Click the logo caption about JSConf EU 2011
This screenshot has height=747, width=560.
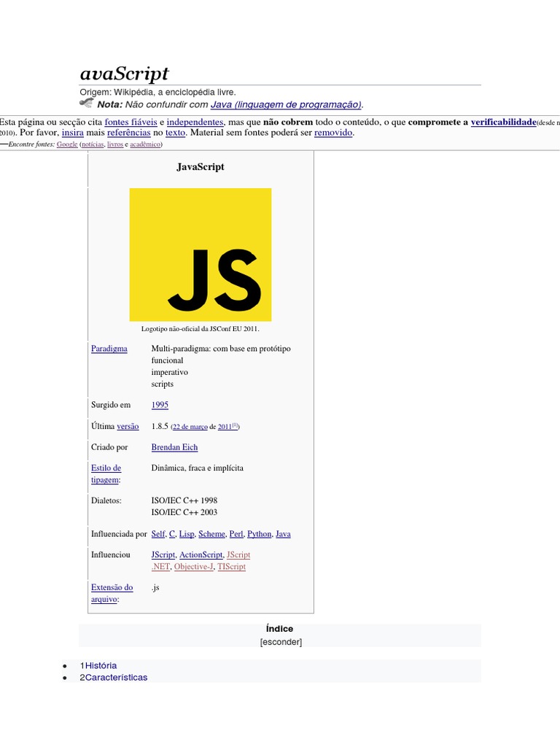click(200, 329)
